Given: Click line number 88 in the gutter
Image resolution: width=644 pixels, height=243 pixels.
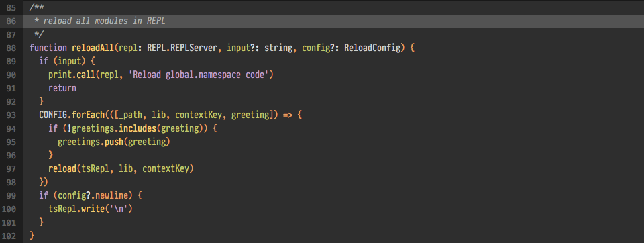Looking at the screenshot, I should coord(11,48).
